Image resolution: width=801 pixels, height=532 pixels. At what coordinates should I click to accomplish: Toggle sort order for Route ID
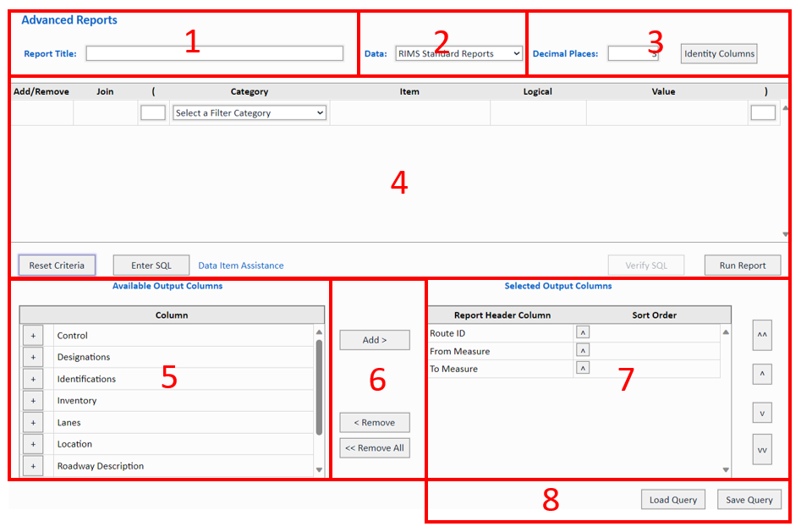tap(583, 332)
